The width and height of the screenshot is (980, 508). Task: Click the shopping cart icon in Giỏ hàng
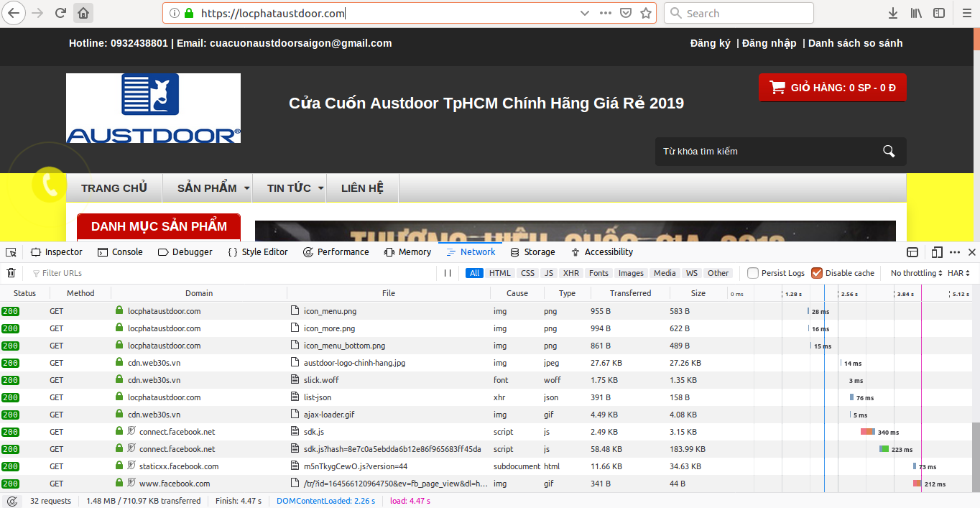777,88
